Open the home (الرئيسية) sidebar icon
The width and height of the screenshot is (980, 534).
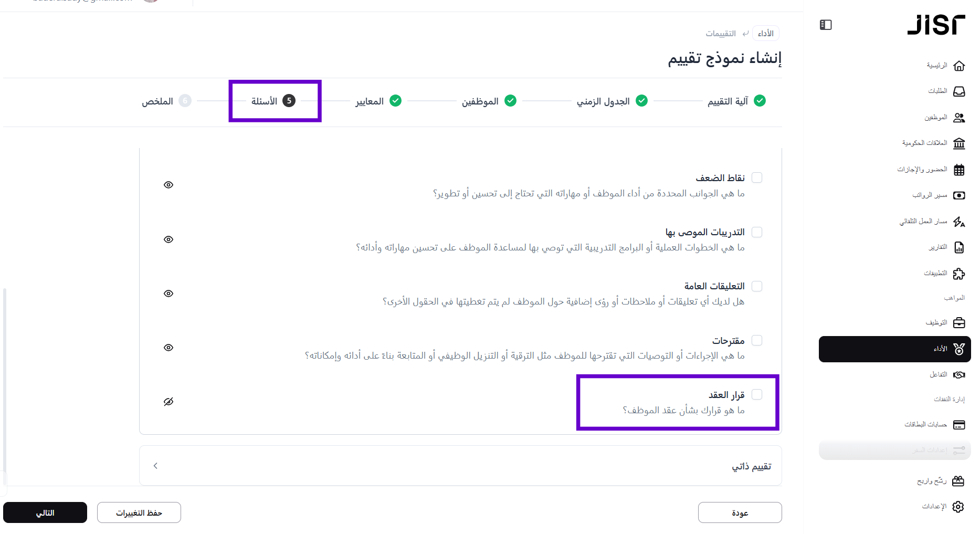point(959,66)
